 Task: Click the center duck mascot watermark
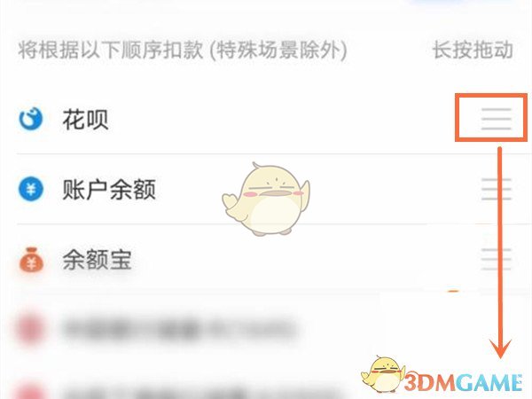(x=266, y=199)
